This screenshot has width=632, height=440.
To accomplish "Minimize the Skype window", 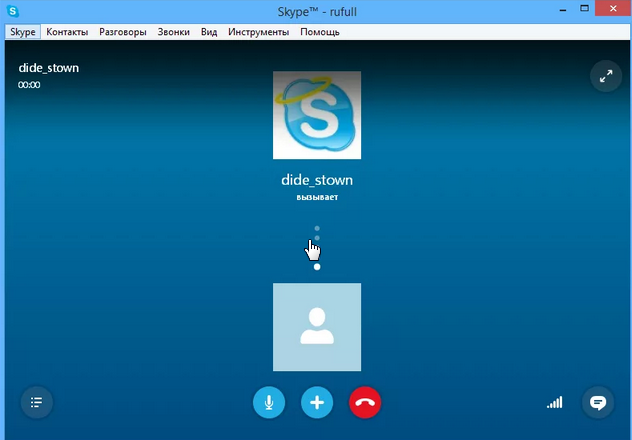I will point(563,10).
